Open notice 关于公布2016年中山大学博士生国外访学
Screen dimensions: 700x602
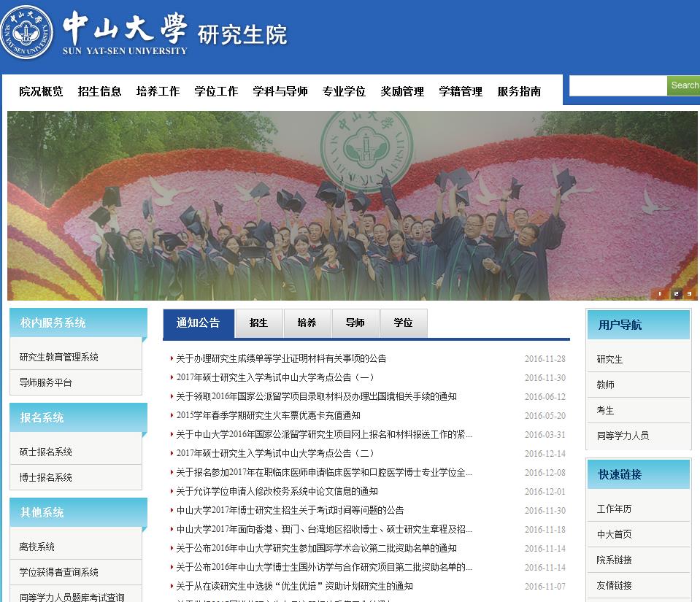click(323, 567)
